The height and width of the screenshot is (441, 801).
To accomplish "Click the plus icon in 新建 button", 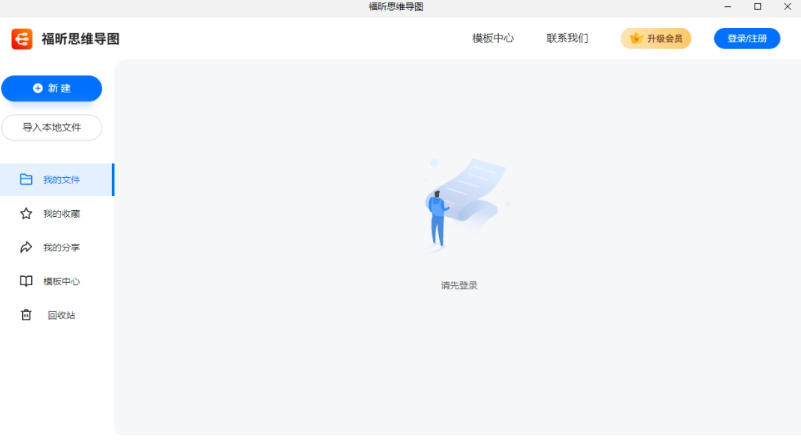I will (38, 88).
